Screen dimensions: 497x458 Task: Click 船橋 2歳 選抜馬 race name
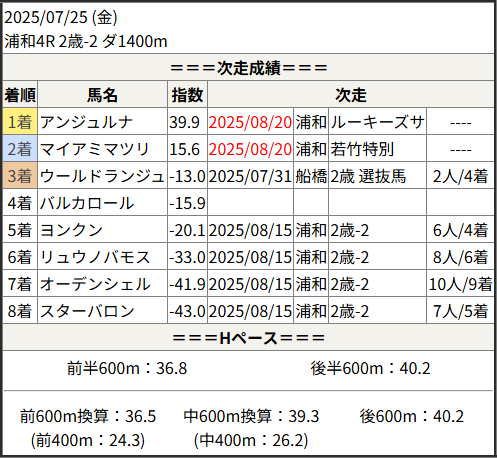pos(368,176)
